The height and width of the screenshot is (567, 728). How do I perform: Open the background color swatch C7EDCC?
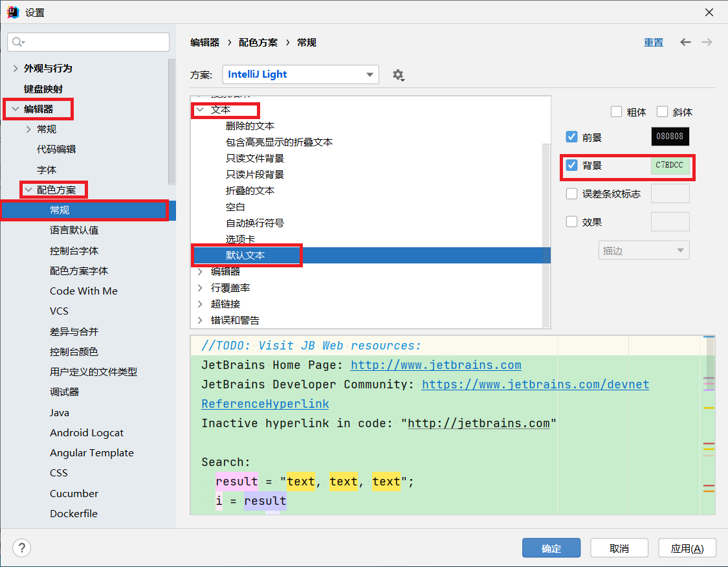670,165
